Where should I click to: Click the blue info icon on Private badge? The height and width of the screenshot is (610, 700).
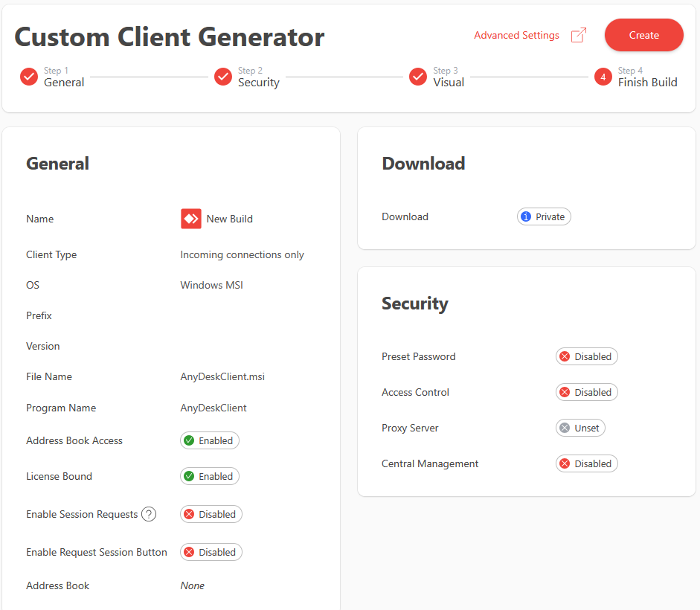(x=527, y=216)
